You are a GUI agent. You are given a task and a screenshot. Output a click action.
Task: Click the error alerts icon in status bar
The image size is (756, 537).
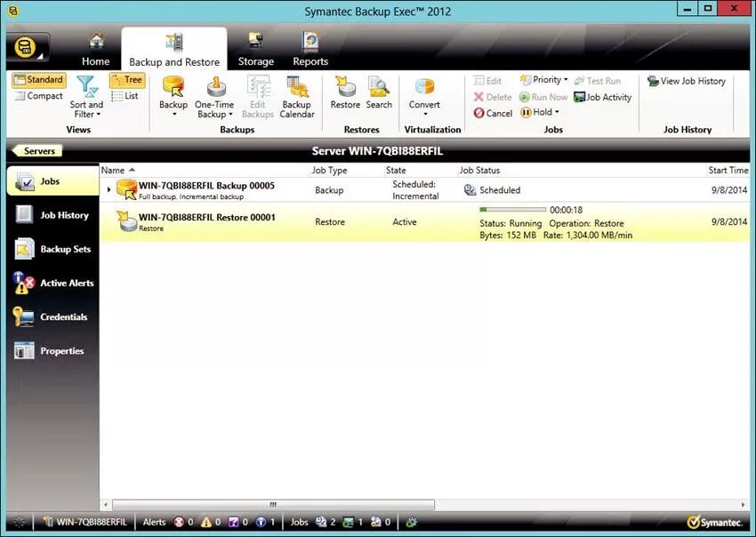tap(179, 522)
